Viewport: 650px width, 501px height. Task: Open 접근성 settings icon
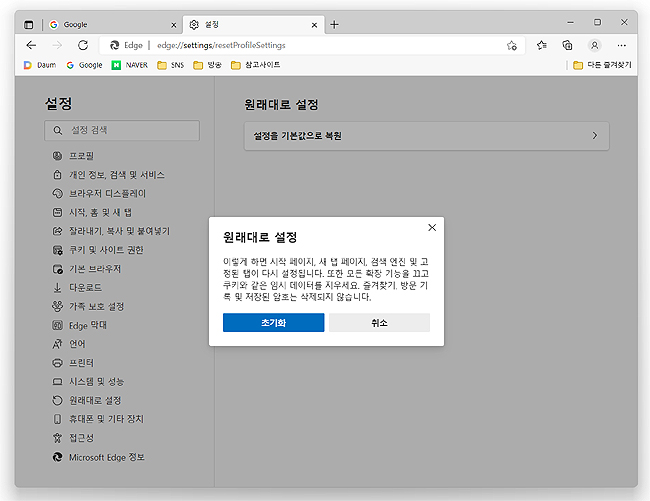coord(57,438)
